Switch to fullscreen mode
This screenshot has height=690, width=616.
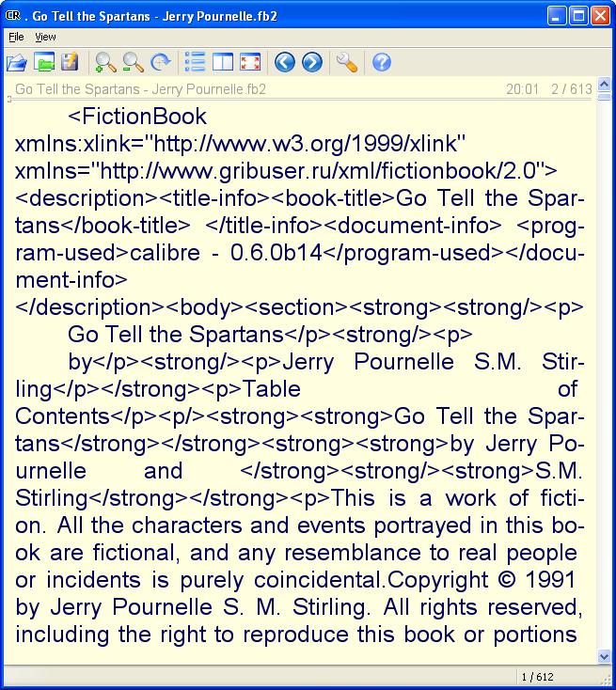(250, 62)
